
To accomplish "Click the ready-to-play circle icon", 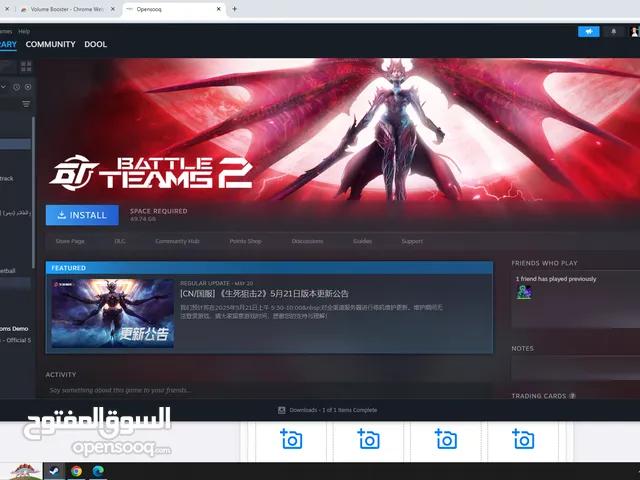I will [28, 87].
